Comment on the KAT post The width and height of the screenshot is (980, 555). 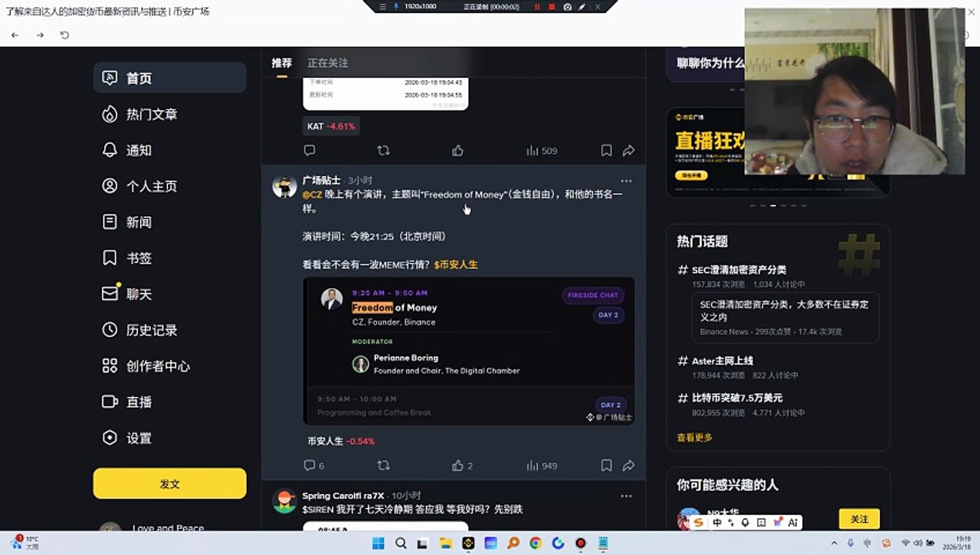pos(309,150)
